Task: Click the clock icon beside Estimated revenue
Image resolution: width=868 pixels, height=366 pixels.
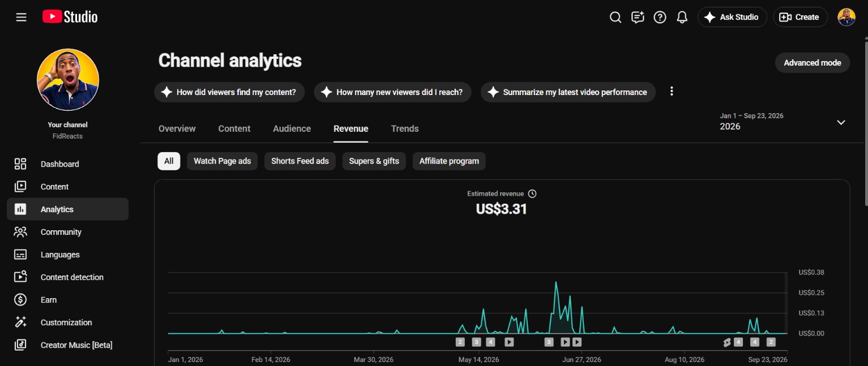Action: click(532, 193)
